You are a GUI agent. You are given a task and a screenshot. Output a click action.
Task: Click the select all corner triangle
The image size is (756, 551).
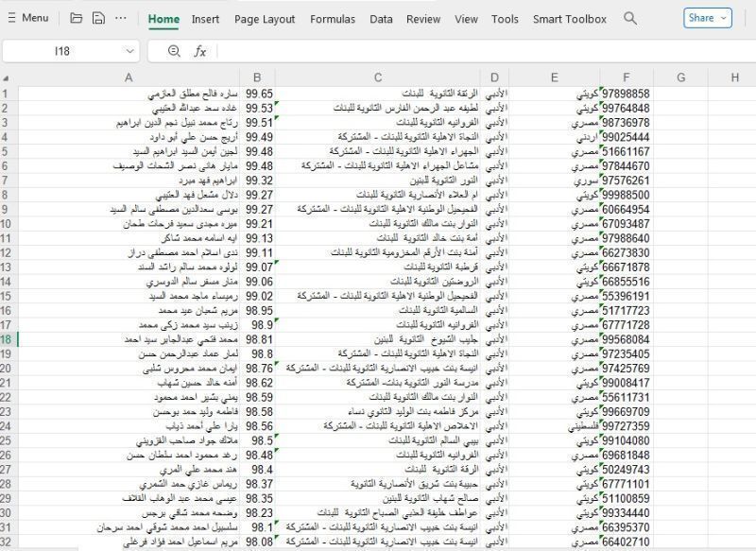[6, 78]
